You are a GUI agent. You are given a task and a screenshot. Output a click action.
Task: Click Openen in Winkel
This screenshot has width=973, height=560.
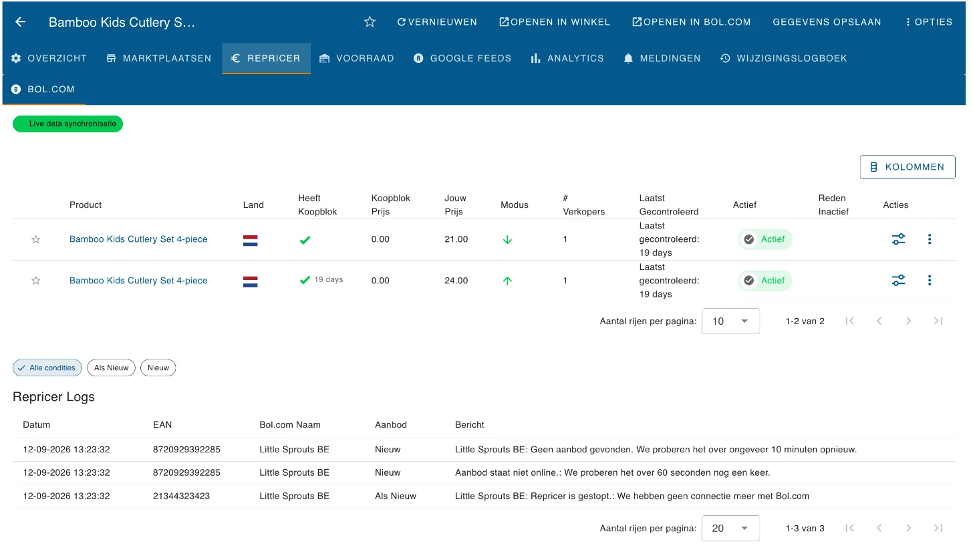coord(555,22)
